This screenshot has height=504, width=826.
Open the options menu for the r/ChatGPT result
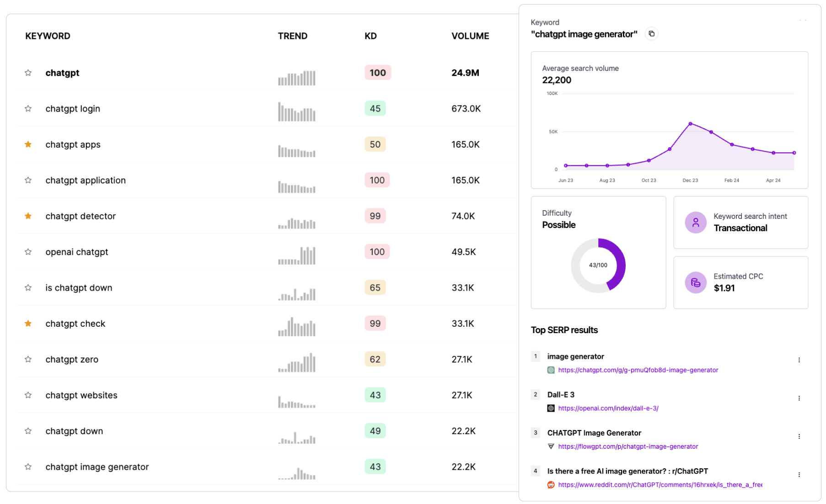point(799,474)
